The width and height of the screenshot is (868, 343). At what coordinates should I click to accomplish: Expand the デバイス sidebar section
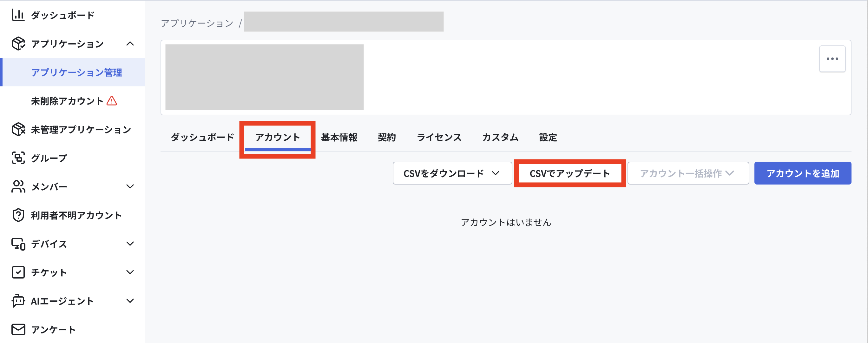[130, 244]
